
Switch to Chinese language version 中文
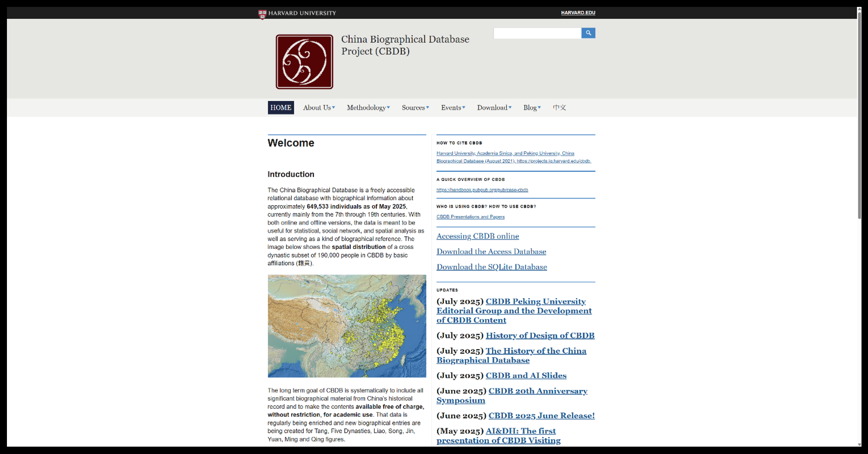tap(559, 108)
